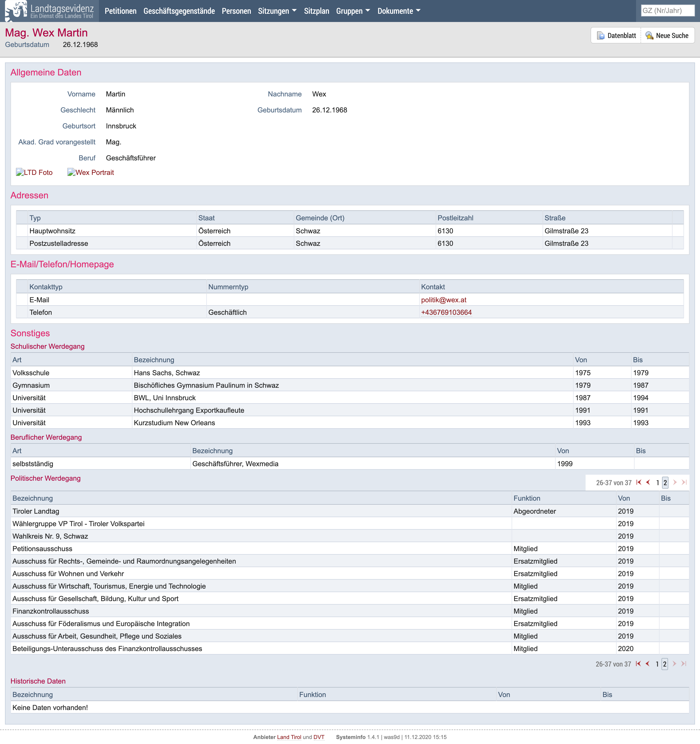The image size is (700, 744).
Task: Click the Mag. Wex Martin page title
Action: click(x=46, y=32)
